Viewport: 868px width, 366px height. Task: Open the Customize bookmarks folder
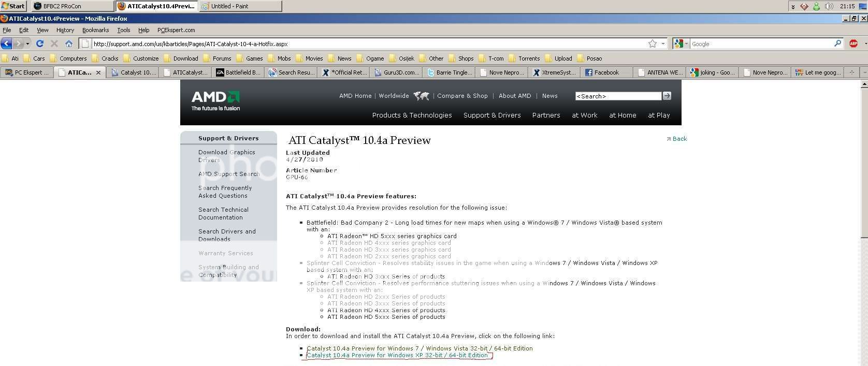[x=141, y=58]
